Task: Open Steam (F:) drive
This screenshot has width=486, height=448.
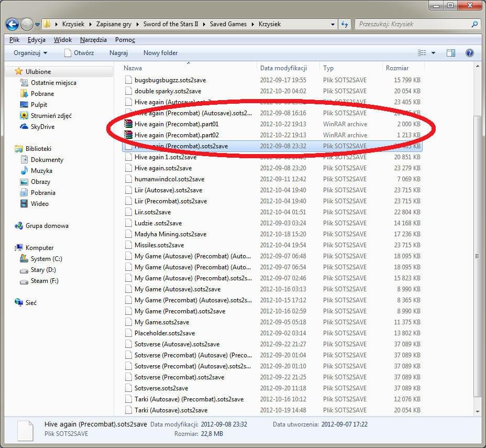Action: coord(39,281)
